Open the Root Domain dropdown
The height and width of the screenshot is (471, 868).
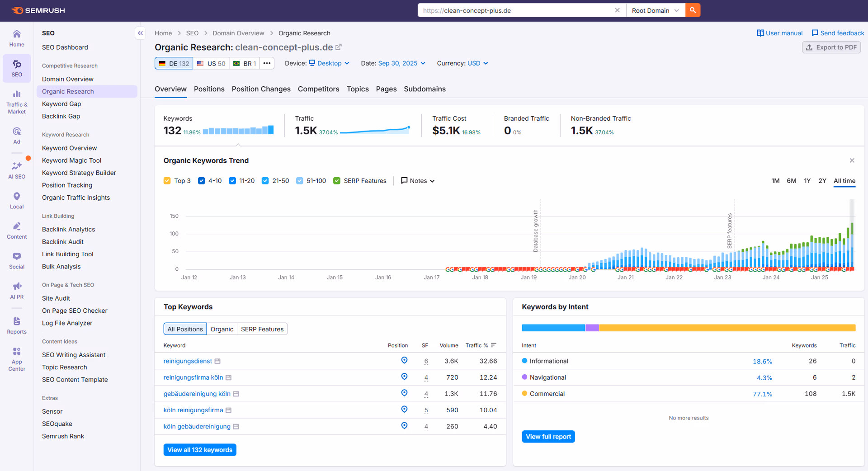click(x=655, y=10)
